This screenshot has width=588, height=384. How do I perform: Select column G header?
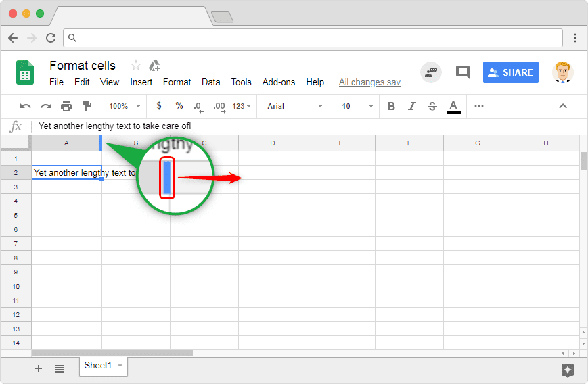pos(478,143)
